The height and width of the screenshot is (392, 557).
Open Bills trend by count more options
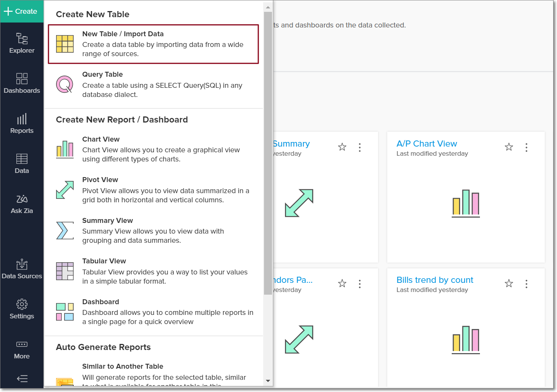(x=526, y=284)
